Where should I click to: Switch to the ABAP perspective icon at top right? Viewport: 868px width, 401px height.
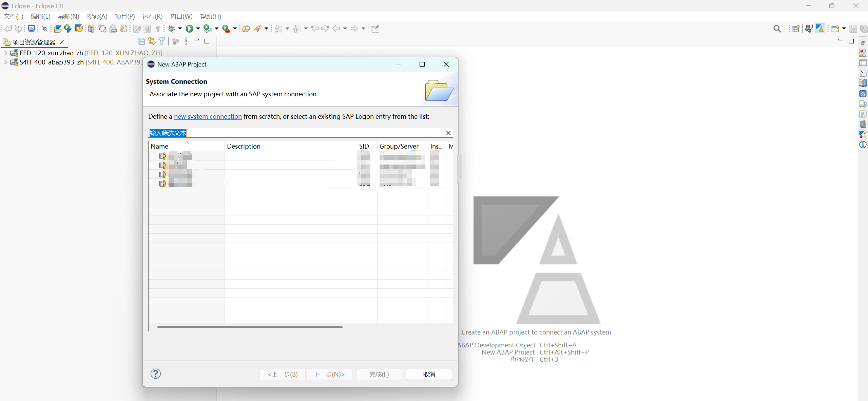(821, 28)
